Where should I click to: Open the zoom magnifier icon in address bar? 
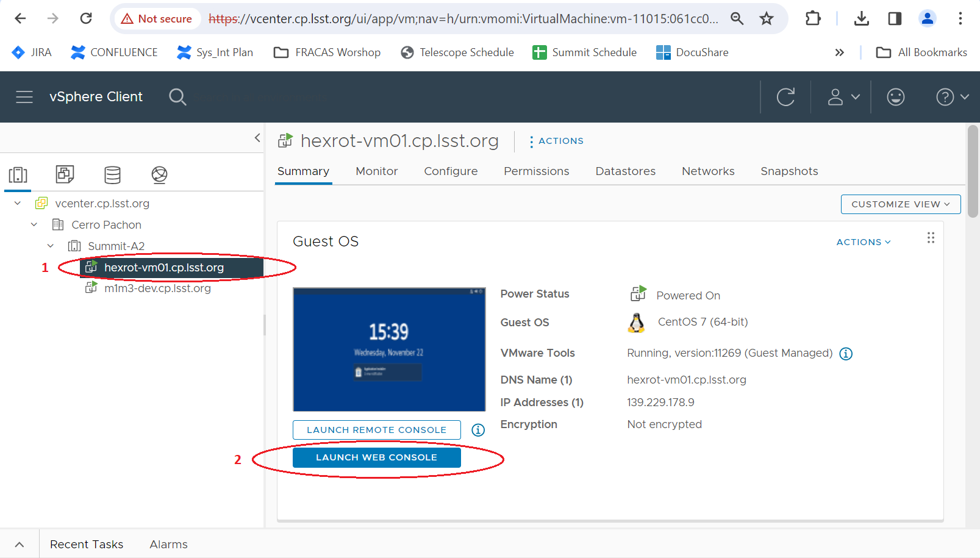737,19
